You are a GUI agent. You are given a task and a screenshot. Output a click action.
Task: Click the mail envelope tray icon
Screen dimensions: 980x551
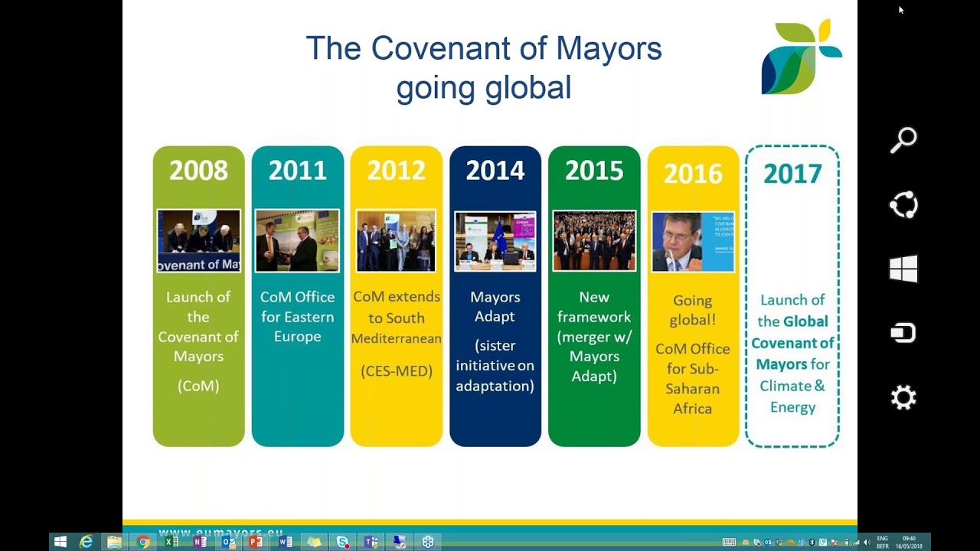click(x=746, y=543)
